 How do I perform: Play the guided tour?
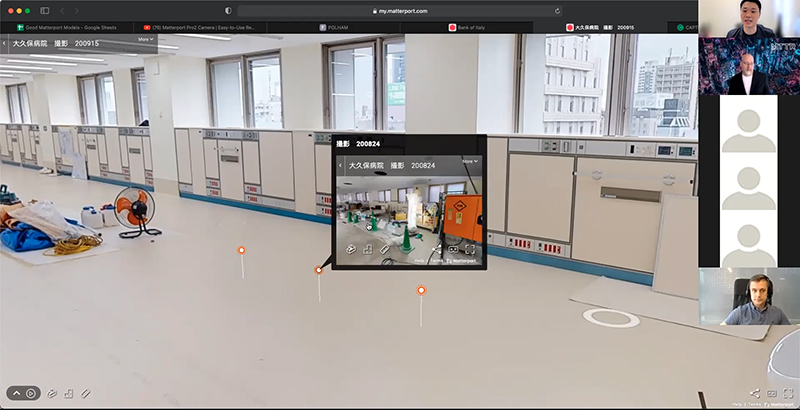coord(31,393)
